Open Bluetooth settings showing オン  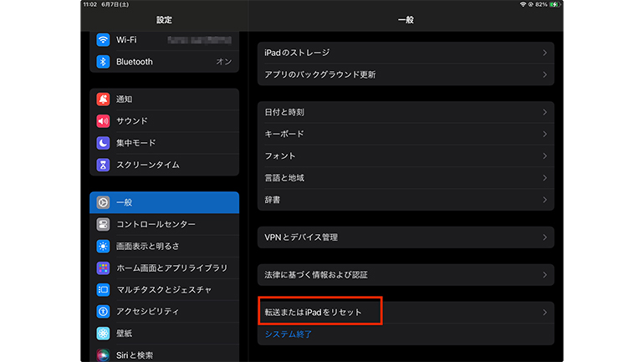(x=164, y=62)
